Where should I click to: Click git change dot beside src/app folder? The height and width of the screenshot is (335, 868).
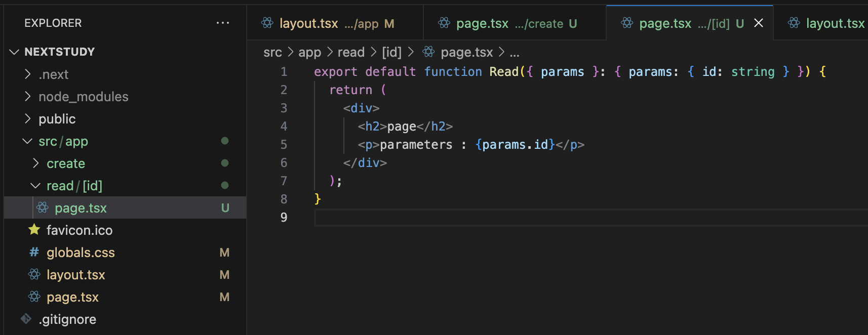[225, 141]
